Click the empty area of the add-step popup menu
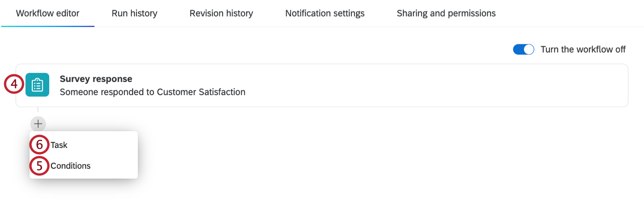The height and width of the screenshot is (210, 644). 114,155
